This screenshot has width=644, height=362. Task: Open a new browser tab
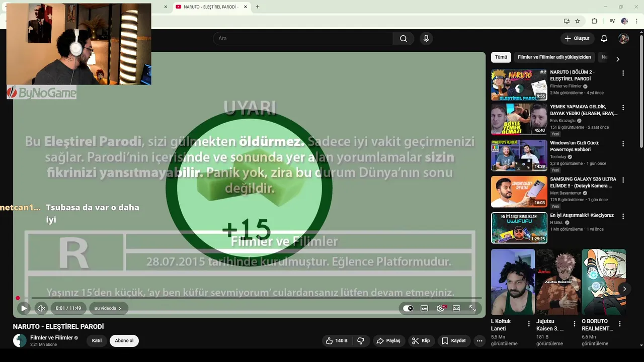(x=258, y=7)
